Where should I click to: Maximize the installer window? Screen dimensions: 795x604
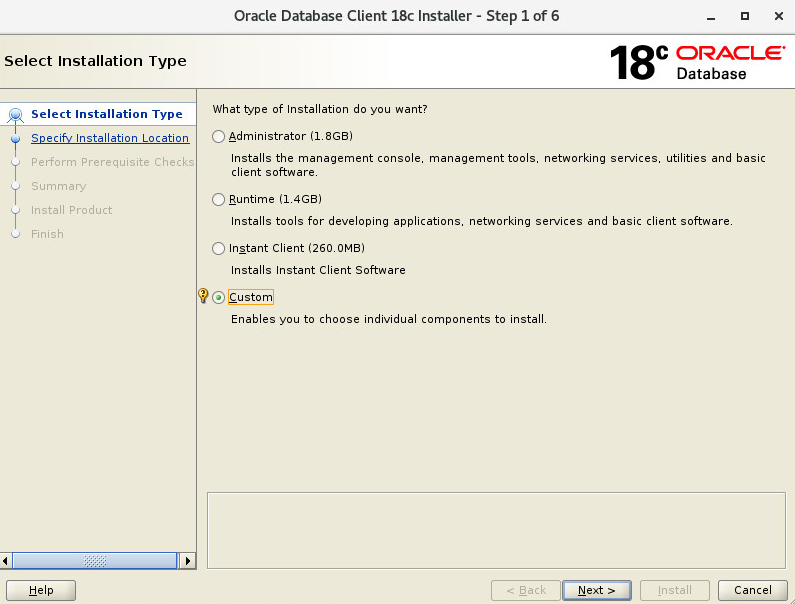(x=745, y=16)
